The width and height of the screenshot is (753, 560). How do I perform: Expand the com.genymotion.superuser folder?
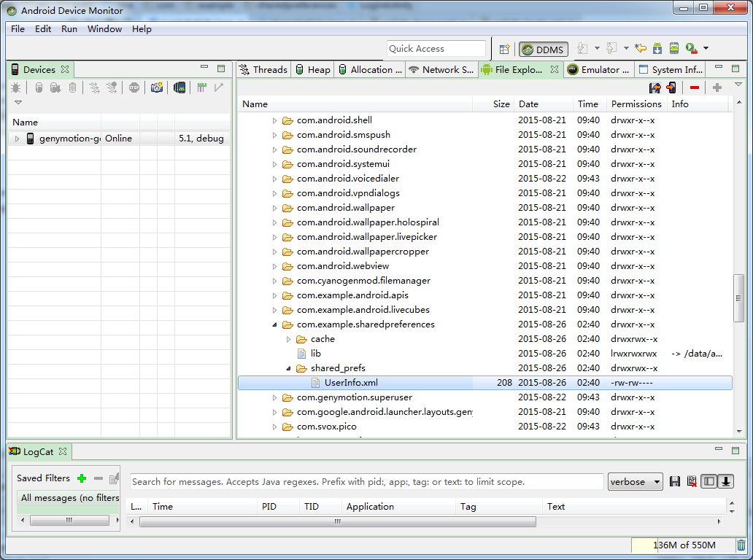click(x=274, y=398)
